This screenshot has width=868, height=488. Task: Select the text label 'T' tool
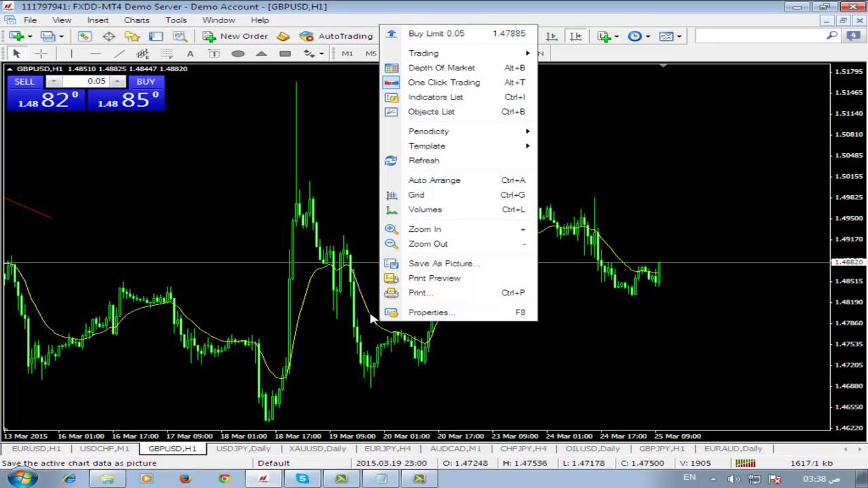click(x=214, y=54)
